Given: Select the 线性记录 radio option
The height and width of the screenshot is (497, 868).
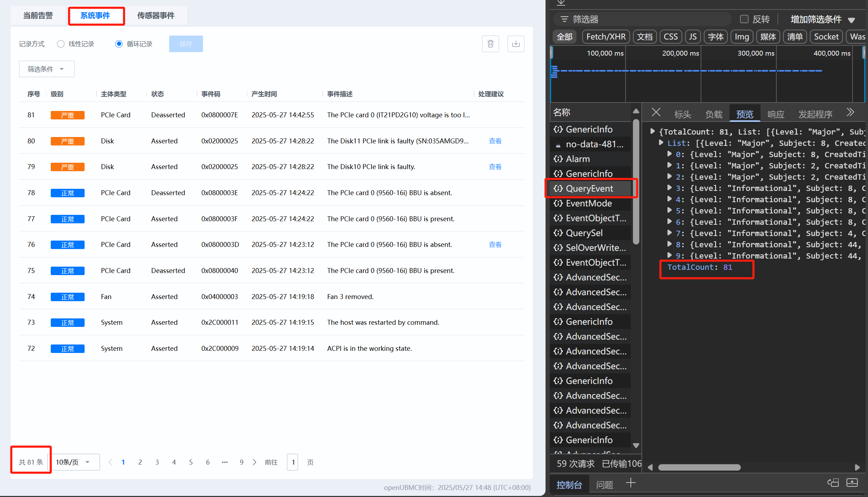Looking at the screenshot, I should 61,44.
